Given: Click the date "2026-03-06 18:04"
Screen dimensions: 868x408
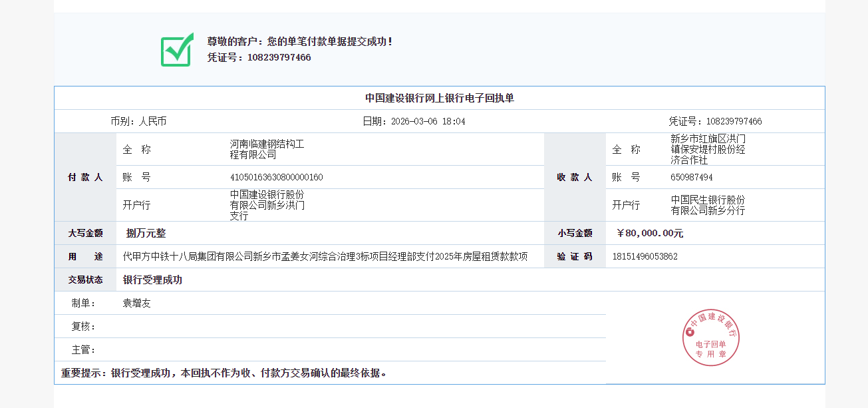Looking at the screenshot, I should (428, 122).
